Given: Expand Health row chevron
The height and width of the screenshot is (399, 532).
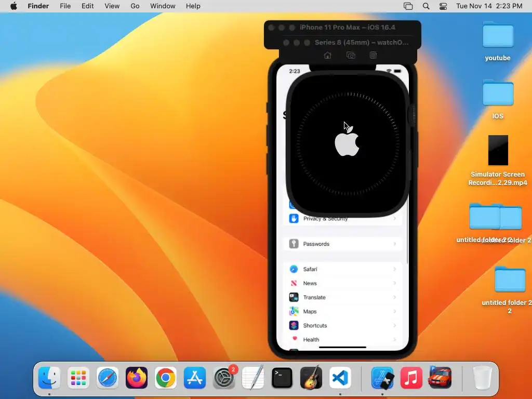Looking at the screenshot, I should 395,339.
